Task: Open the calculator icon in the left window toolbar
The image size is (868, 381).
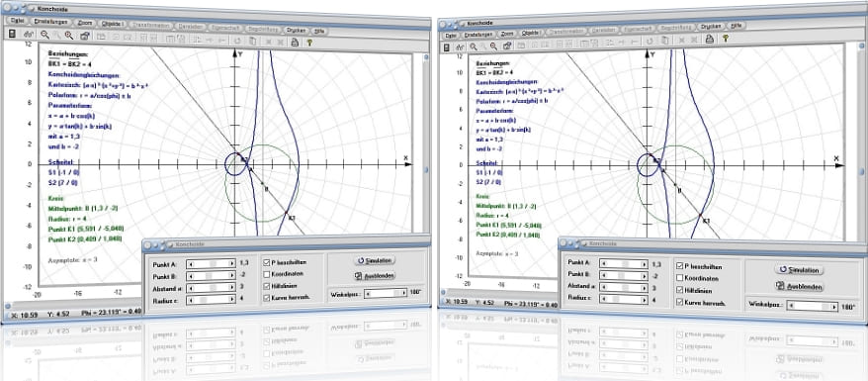Action: (x=12, y=34)
